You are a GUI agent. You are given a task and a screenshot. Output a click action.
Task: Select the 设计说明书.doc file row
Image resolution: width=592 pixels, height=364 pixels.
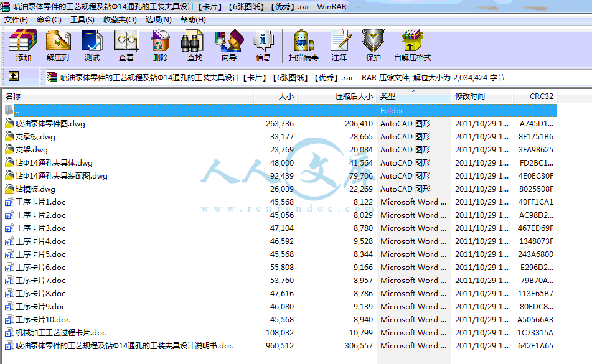point(281,345)
